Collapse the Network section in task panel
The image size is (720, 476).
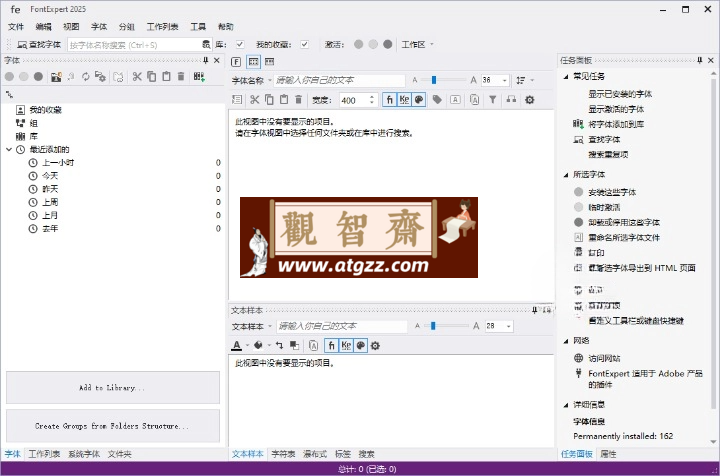[566, 341]
